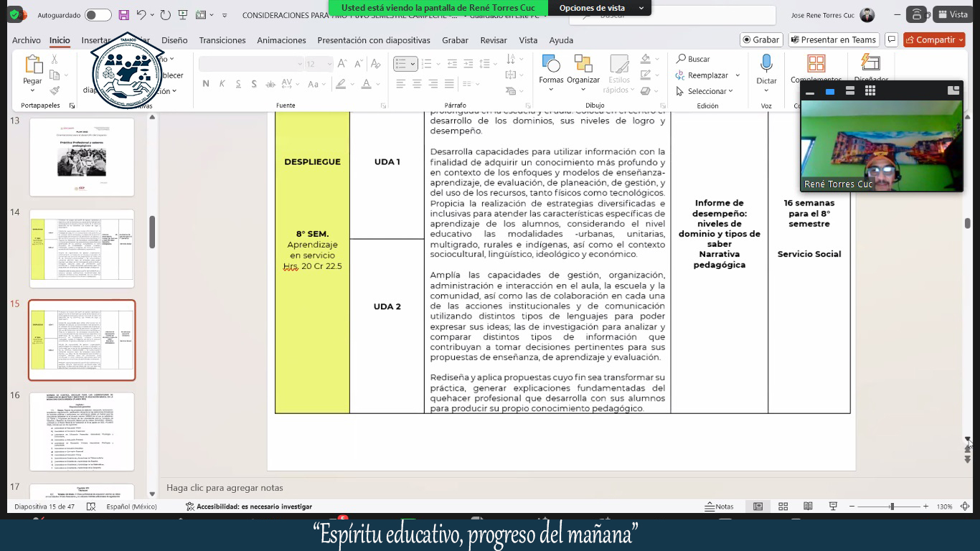Switch to Slide Sorter view icon
Viewport: 980px width, 551px height.
pos(783,507)
